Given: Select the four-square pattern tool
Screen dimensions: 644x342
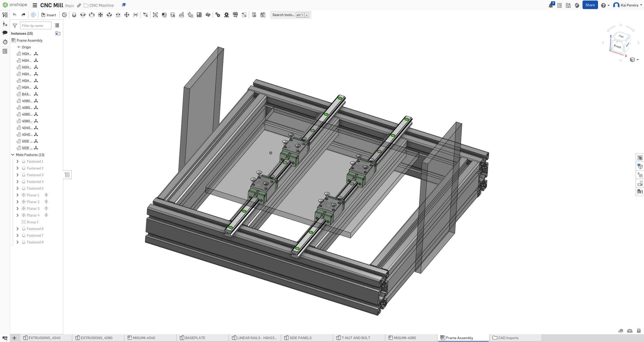Looking at the screenshot, I should [x=199, y=15].
